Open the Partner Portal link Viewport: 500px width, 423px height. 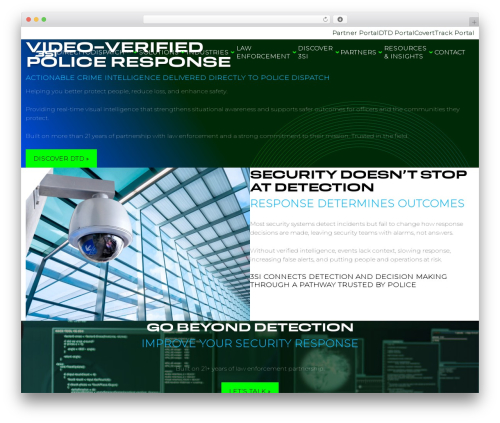[x=355, y=33]
